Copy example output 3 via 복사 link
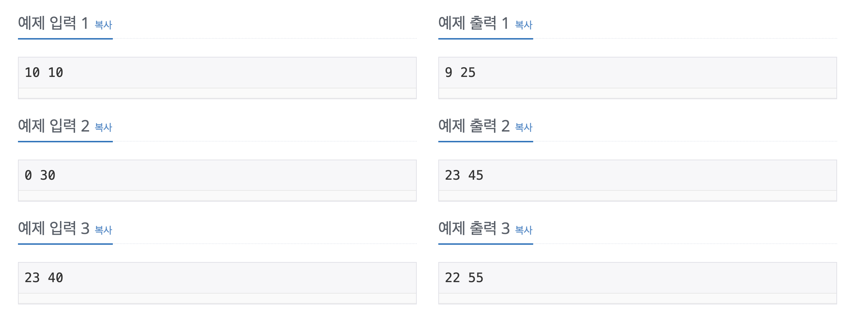 pyautogui.click(x=524, y=230)
